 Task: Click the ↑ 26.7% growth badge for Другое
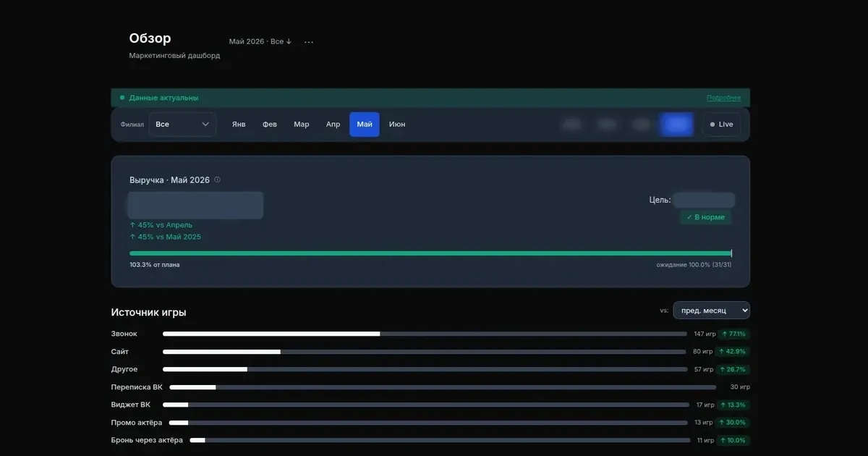tap(733, 369)
